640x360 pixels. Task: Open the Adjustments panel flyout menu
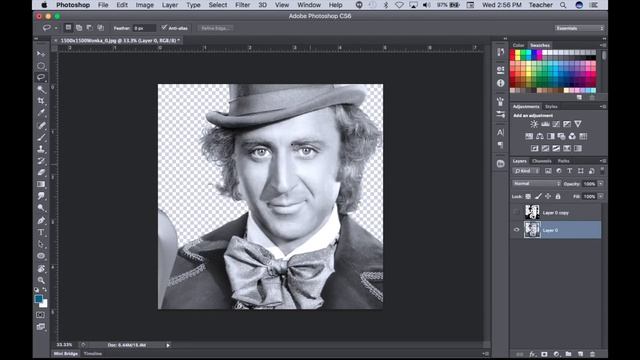603,106
